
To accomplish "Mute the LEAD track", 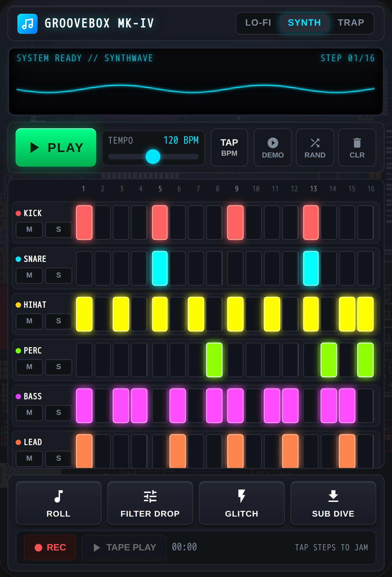I will click(x=29, y=458).
